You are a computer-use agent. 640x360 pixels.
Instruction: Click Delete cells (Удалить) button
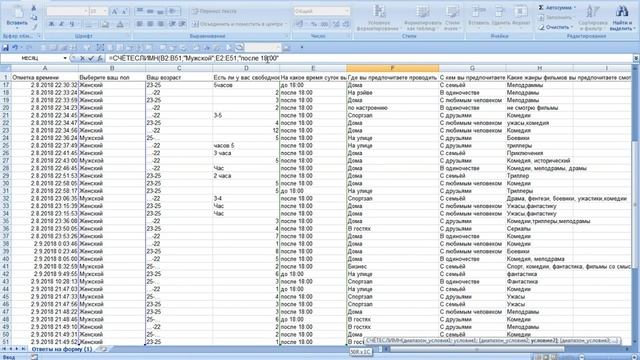coord(500,16)
